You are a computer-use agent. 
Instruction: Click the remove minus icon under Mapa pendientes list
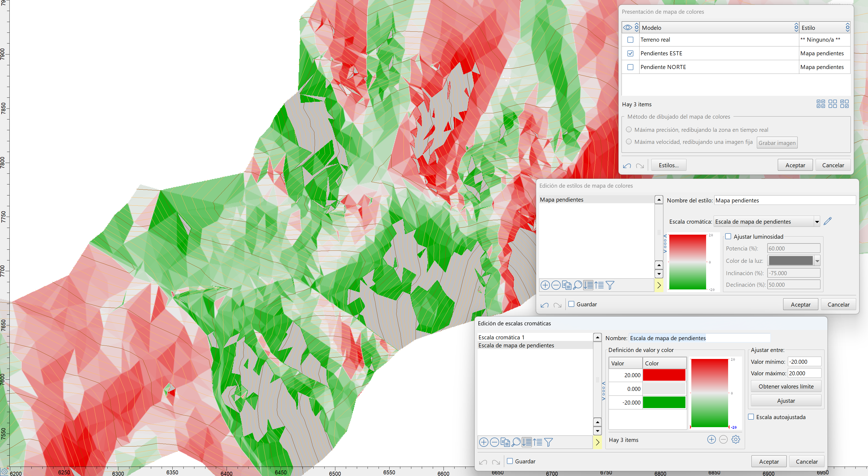pos(556,285)
